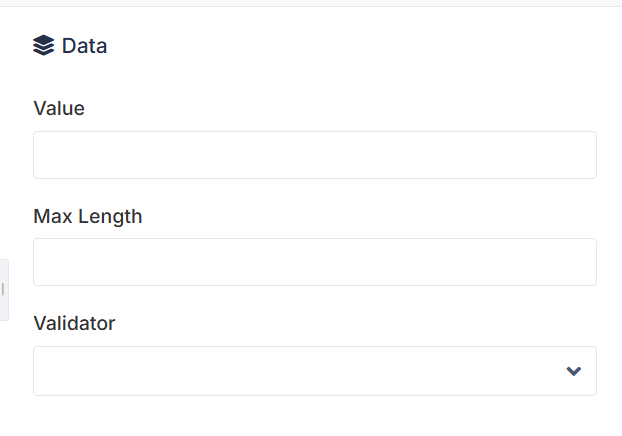This screenshot has width=622, height=436.
Task: Place cursor inside the Value box
Action: (315, 155)
